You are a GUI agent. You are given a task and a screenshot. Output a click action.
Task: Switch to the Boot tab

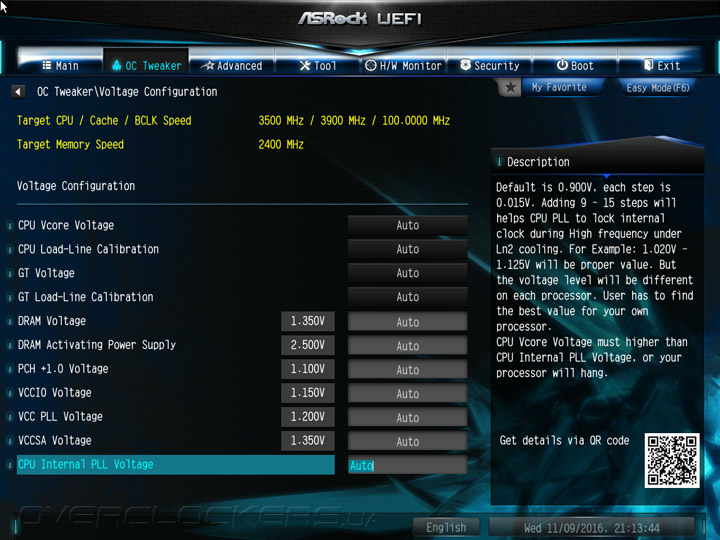point(575,66)
